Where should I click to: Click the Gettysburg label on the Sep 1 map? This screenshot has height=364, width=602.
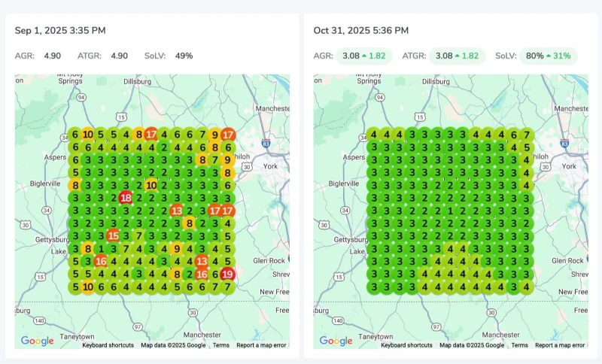coord(53,240)
